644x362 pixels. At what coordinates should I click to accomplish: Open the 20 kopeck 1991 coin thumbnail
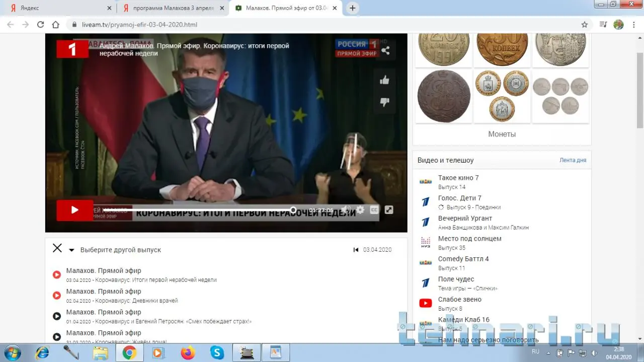tap(443, 50)
